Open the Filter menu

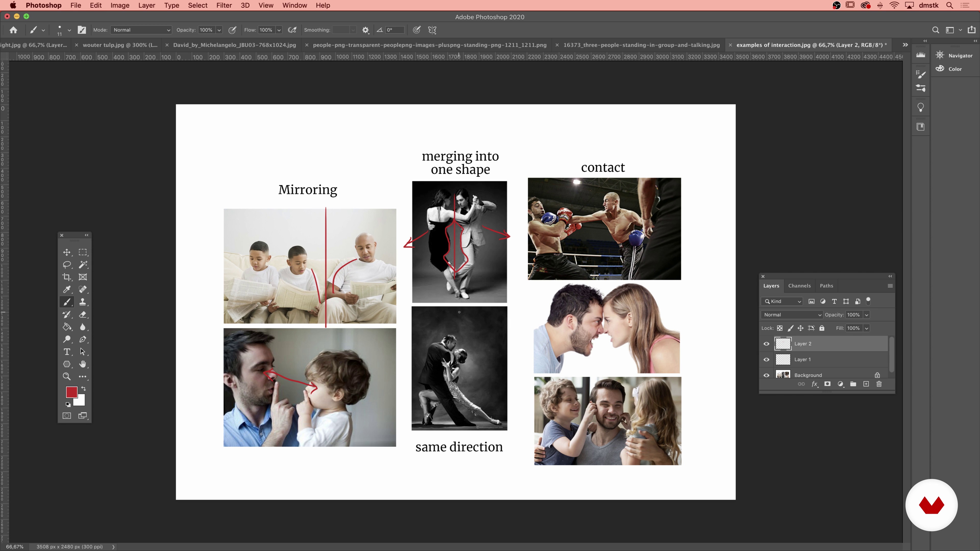click(224, 5)
